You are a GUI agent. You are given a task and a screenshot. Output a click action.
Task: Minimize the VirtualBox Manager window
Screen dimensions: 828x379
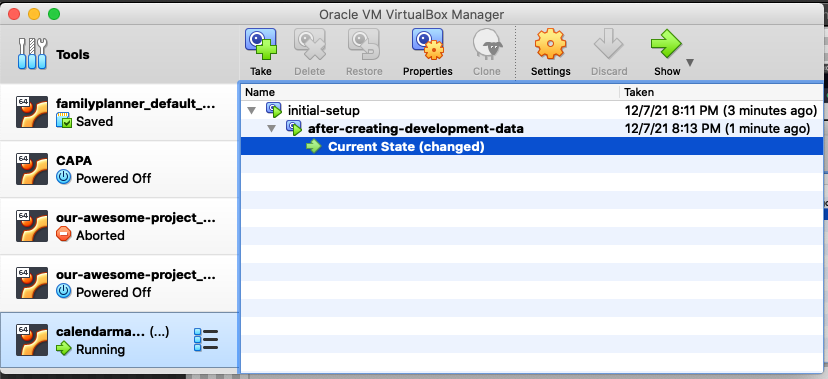coord(34,14)
